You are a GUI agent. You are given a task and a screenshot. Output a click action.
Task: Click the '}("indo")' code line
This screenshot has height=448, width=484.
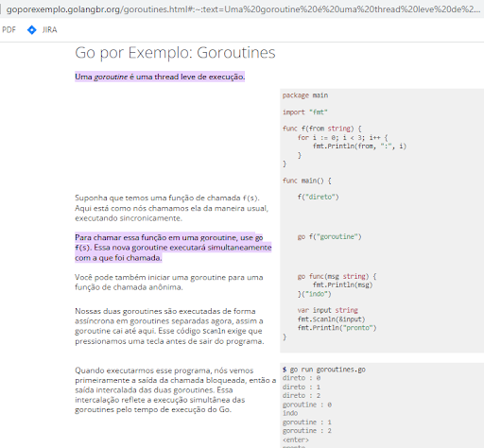tap(314, 294)
